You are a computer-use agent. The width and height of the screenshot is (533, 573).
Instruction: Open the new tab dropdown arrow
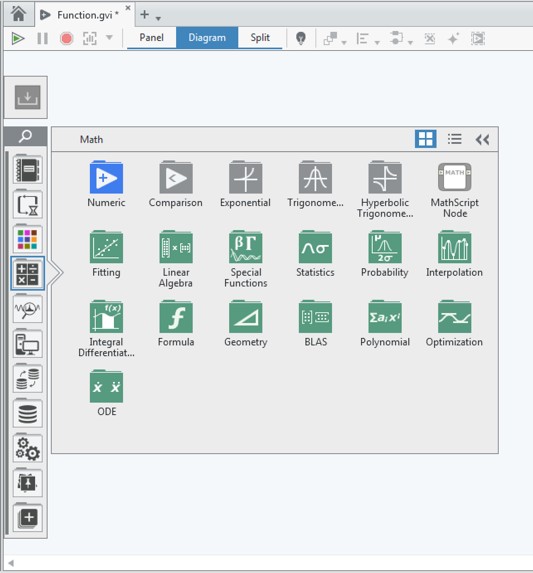pyautogui.click(x=158, y=18)
